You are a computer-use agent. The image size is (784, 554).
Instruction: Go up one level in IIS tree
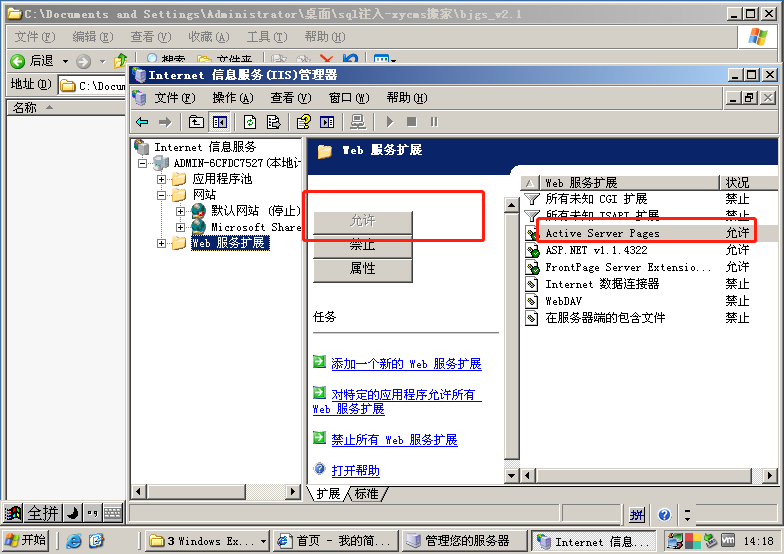[x=196, y=122]
